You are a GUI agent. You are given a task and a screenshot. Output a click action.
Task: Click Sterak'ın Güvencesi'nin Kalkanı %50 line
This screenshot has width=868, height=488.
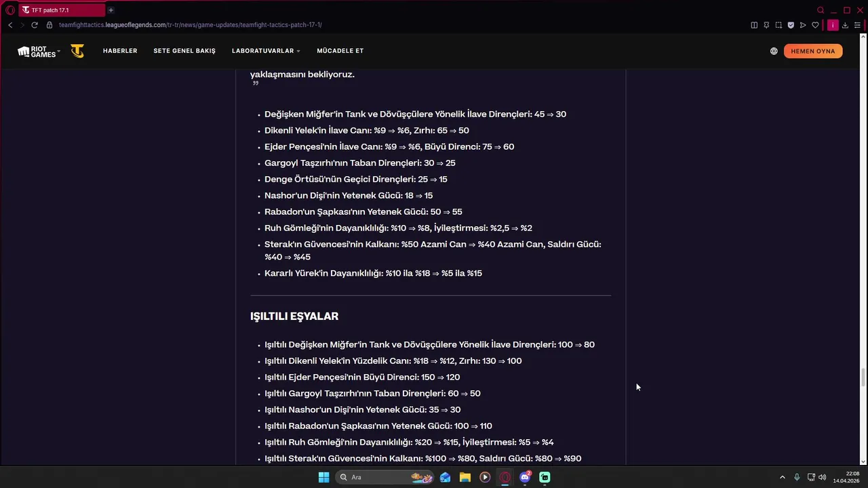pyautogui.click(x=433, y=251)
